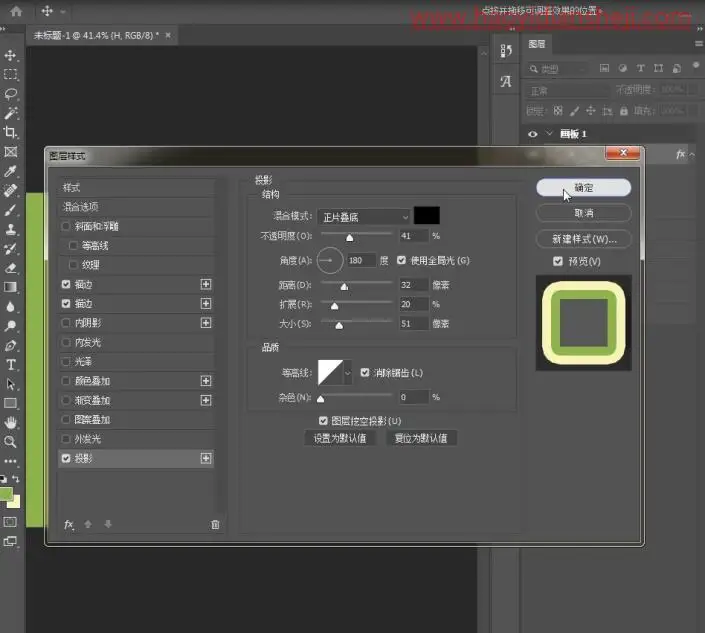Select the 图案叠加 list item

pyautogui.click(x=136, y=419)
